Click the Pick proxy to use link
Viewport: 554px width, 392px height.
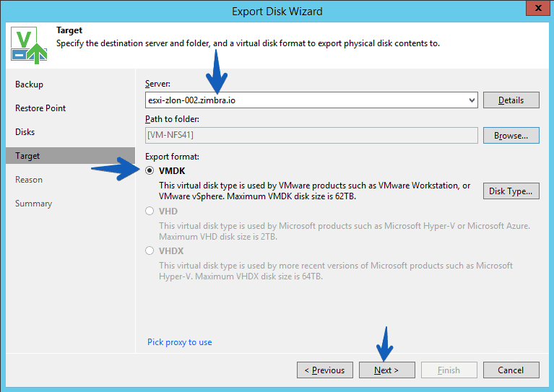(x=179, y=342)
